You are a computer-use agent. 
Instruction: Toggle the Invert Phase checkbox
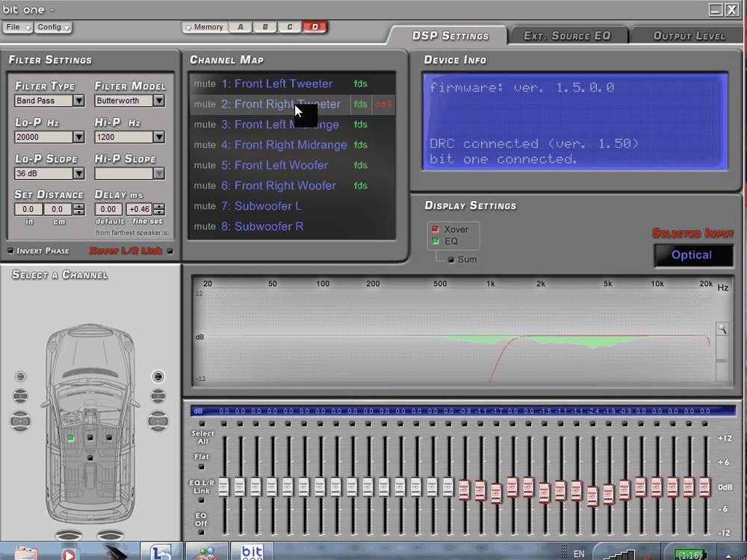(10, 250)
